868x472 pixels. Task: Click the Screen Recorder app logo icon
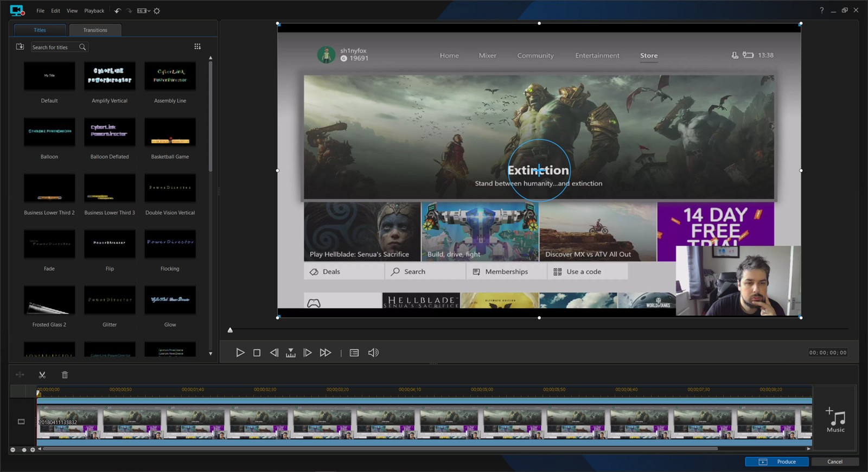pos(17,10)
